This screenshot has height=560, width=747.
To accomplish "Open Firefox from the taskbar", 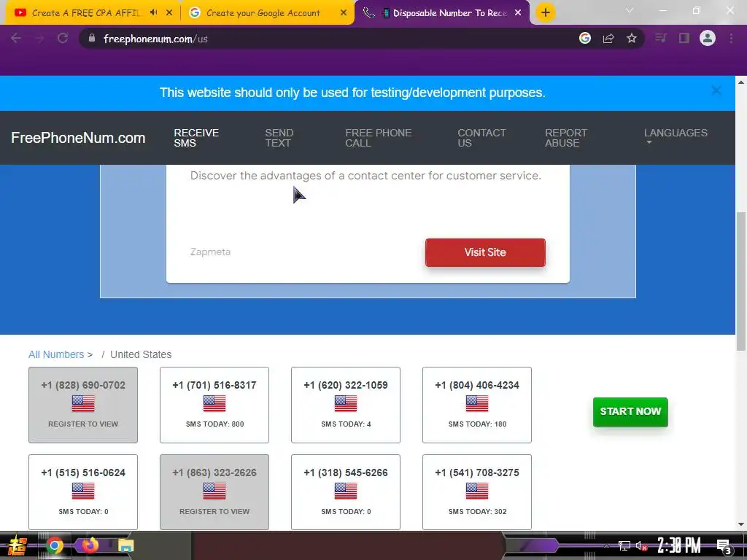I will pyautogui.click(x=90, y=545).
